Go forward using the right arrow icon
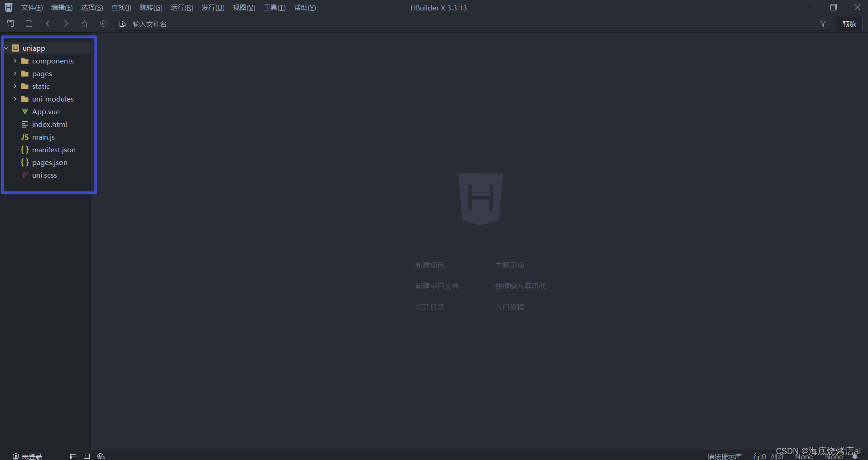The height and width of the screenshot is (460, 868). 66,24
